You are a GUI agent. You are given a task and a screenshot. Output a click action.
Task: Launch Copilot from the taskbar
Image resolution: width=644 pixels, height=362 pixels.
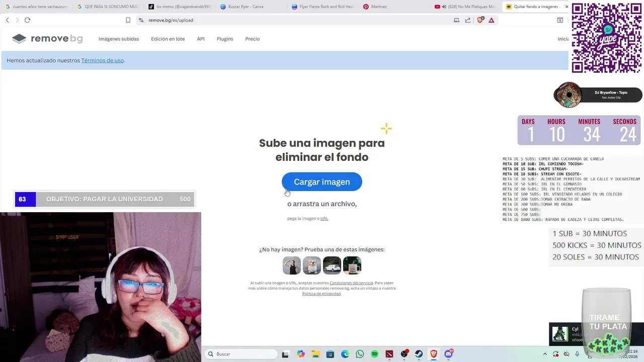point(301,354)
